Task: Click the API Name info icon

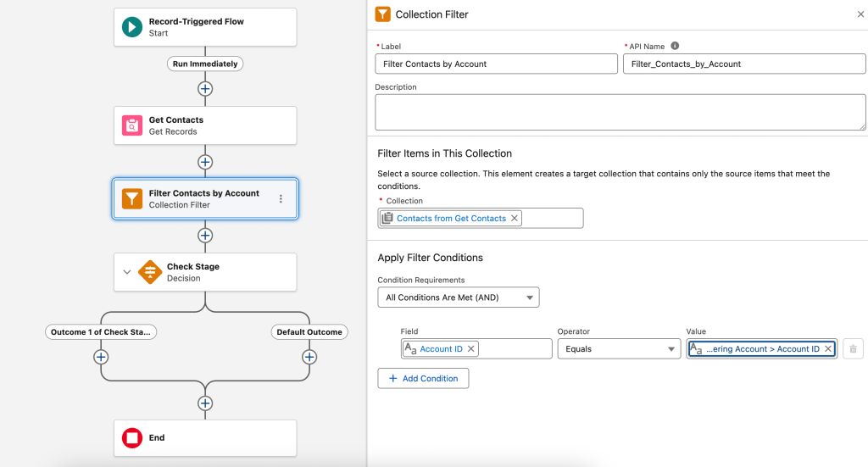Action: [675, 46]
